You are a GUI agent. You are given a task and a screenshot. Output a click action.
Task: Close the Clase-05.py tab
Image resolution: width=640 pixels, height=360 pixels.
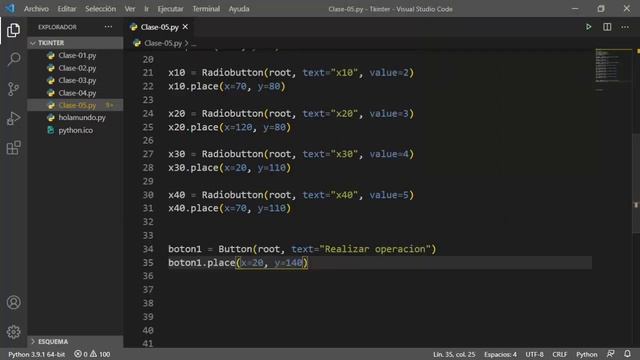(x=185, y=27)
